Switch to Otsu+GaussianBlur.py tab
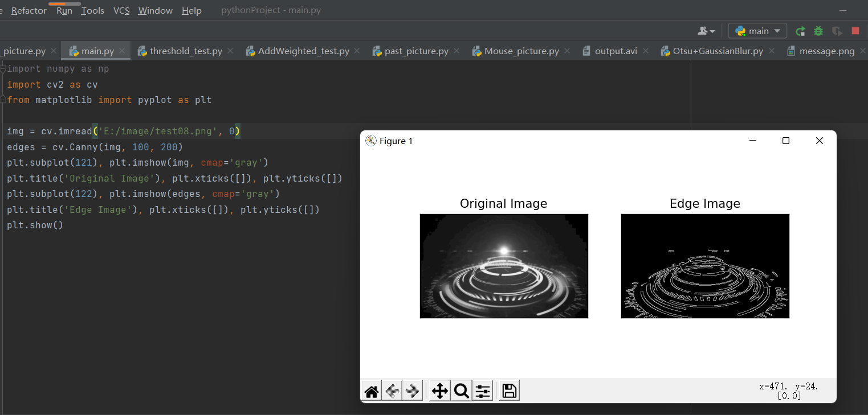The image size is (868, 415). coord(718,51)
